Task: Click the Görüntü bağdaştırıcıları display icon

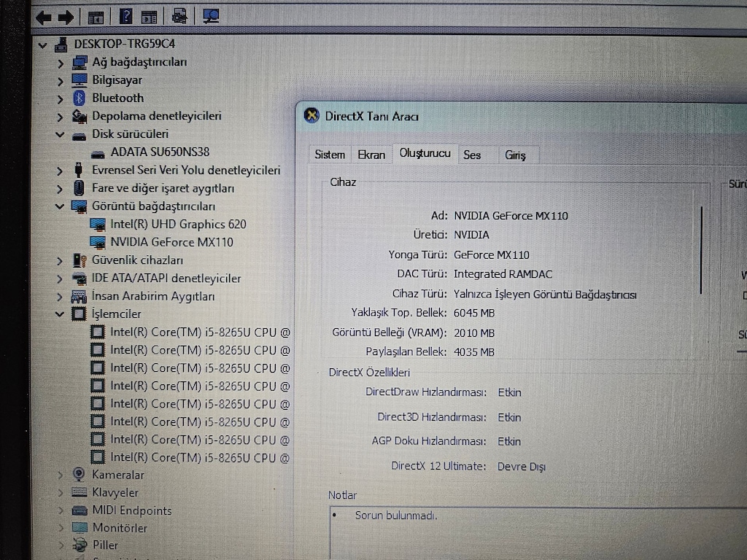Action: click(79, 206)
